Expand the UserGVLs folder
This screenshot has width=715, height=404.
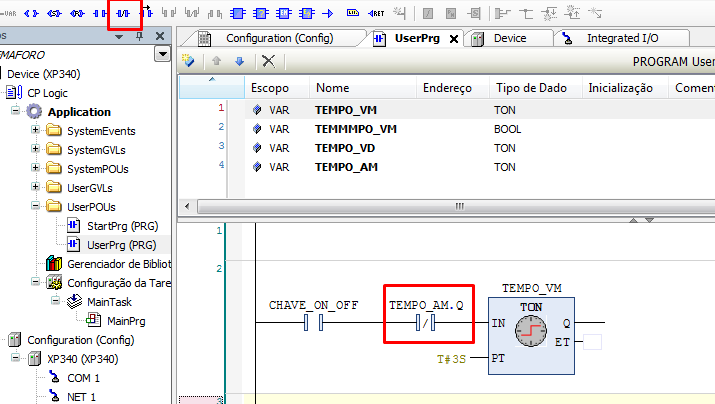tap(36, 187)
